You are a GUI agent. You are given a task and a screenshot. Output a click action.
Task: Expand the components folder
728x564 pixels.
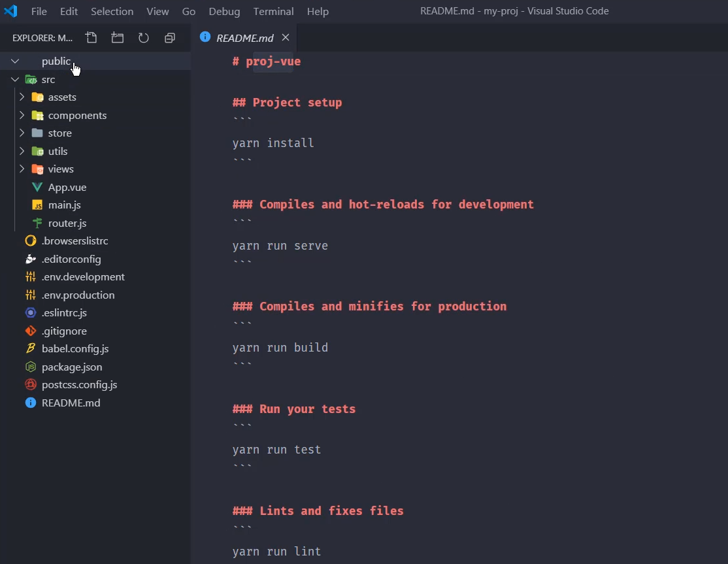tap(22, 115)
